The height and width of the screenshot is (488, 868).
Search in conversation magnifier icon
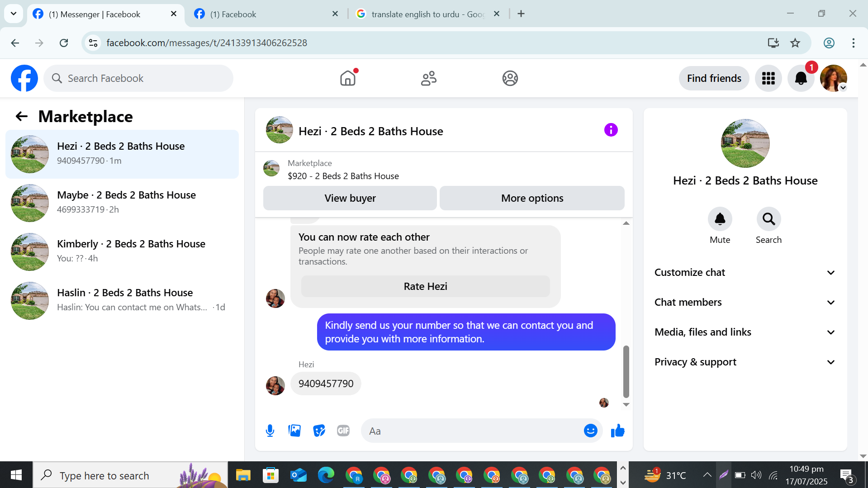768,219
